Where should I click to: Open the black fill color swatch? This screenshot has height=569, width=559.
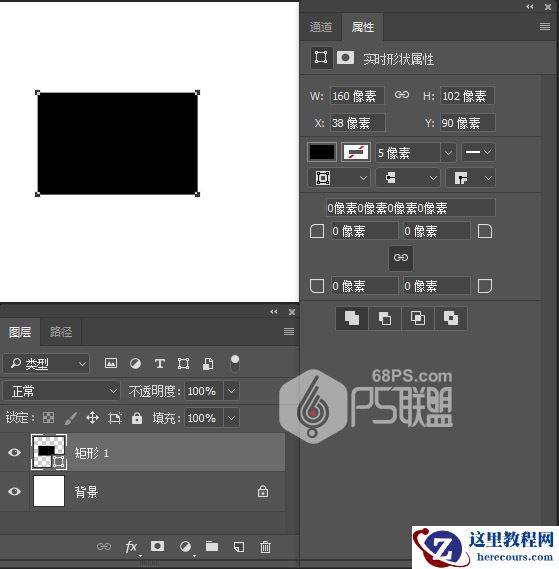322,152
